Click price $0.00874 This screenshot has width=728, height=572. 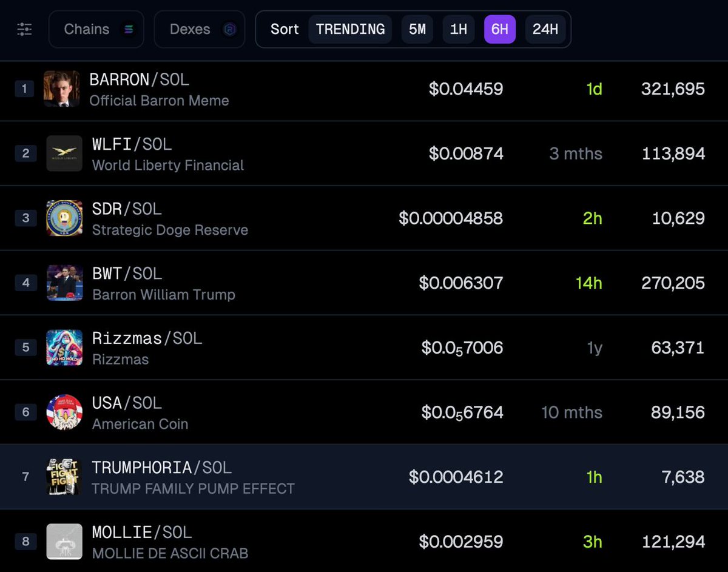(466, 153)
